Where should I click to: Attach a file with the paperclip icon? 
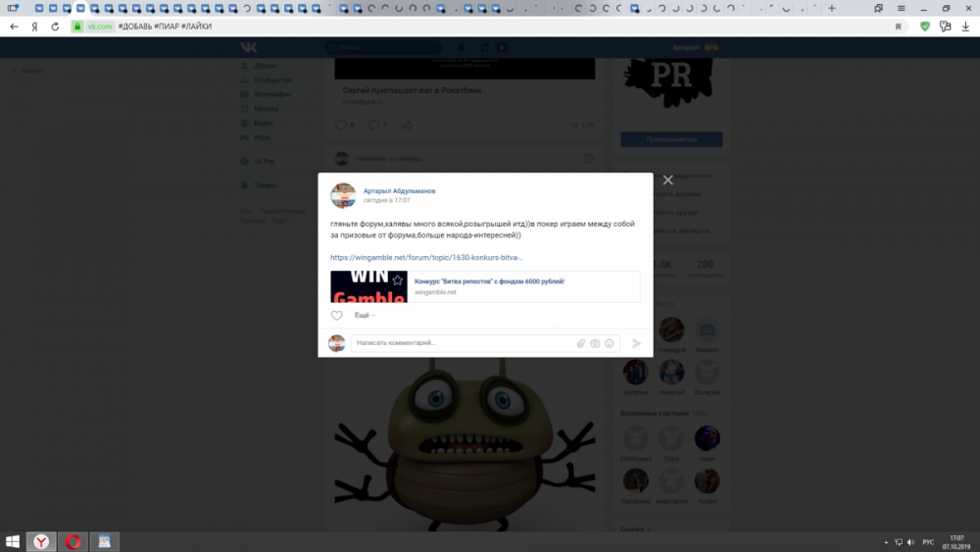pyautogui.click(x=580, y=343)
